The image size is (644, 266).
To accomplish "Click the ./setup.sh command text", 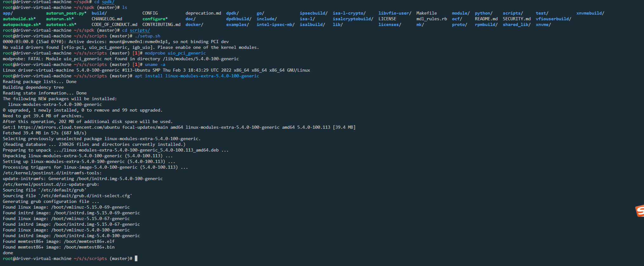I will point(148,36).
